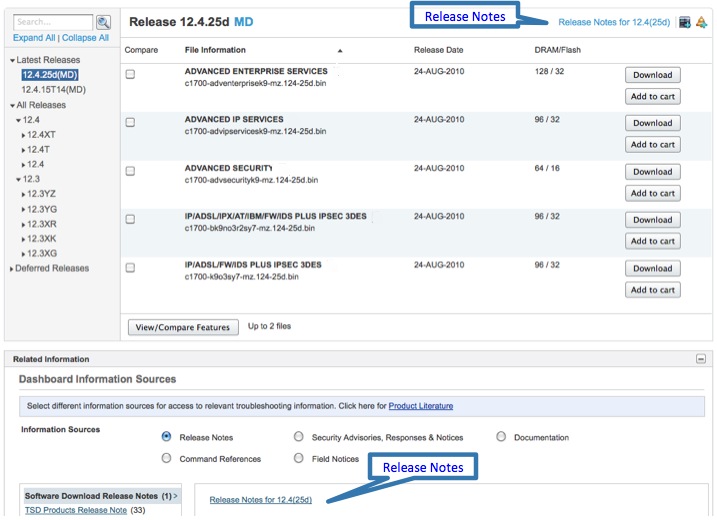The width and height of the screenshot is (717, 520).
Task: Open TSD Products Release Note link
Action: click(75, 510)
